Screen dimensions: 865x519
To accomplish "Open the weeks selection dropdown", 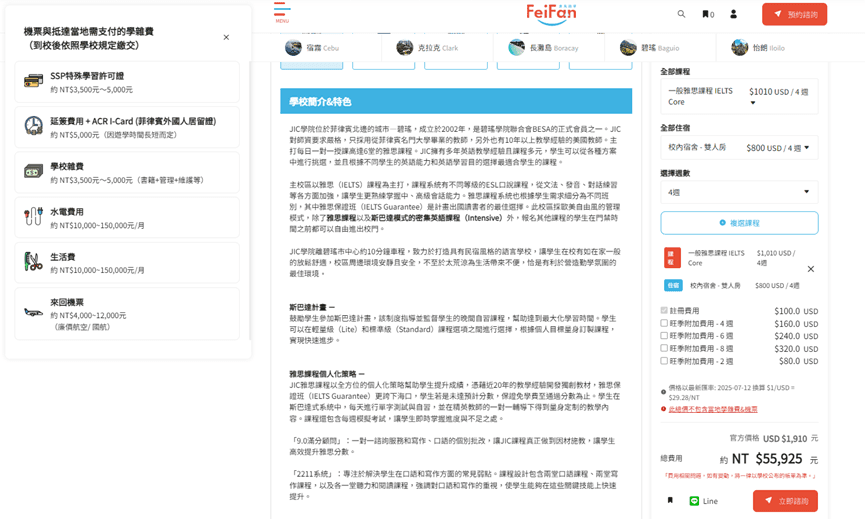I will pos(738,192).
